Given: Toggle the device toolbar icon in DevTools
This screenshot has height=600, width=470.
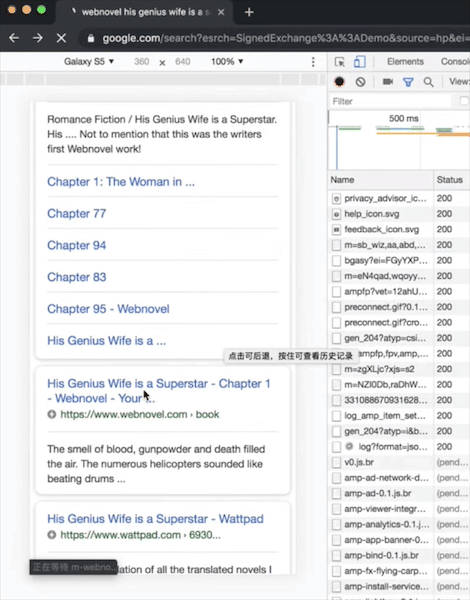Looking at the screenshot, I should [359, 62].
